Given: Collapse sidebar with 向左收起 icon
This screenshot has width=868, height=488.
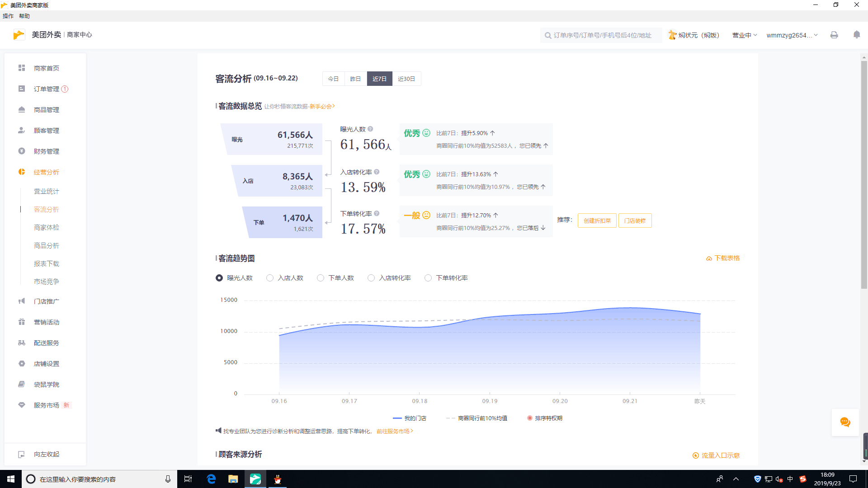Looking at the screenshot, I should (x=22, y=454).
